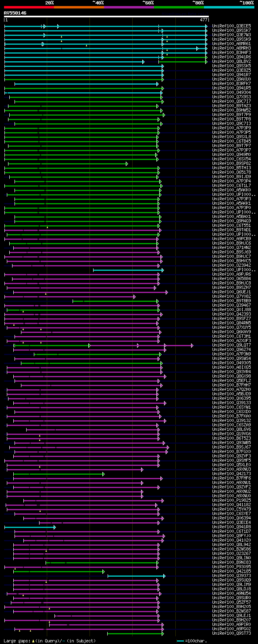The image size is (258, 644).
Task: Select label UniRef100_B7FKA0
Action: click(231, 416)
